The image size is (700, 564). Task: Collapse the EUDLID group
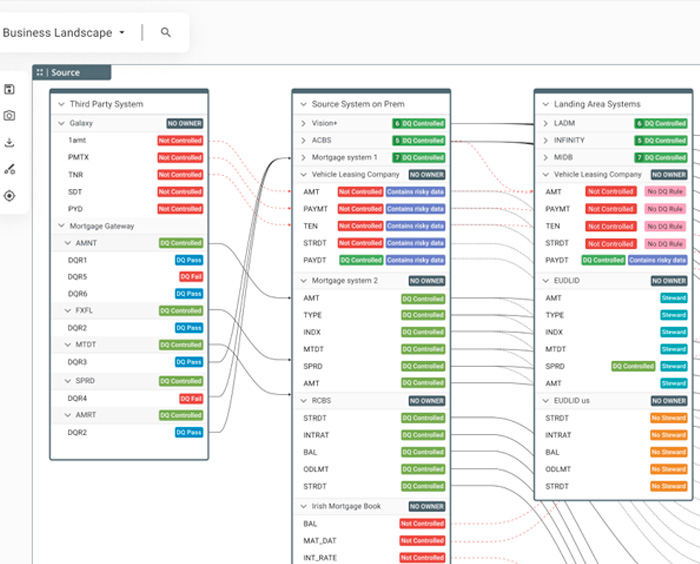pos(546,281)
